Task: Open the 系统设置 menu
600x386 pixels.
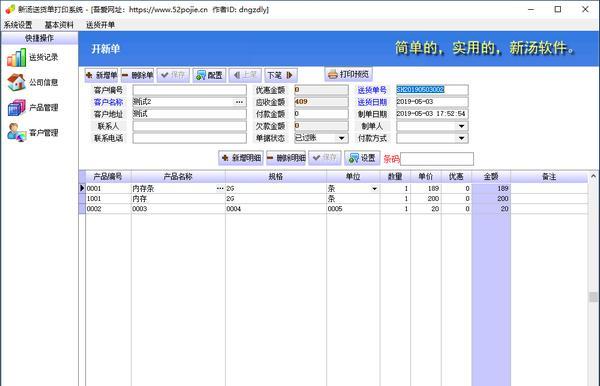Action: (x=18, y=25)
